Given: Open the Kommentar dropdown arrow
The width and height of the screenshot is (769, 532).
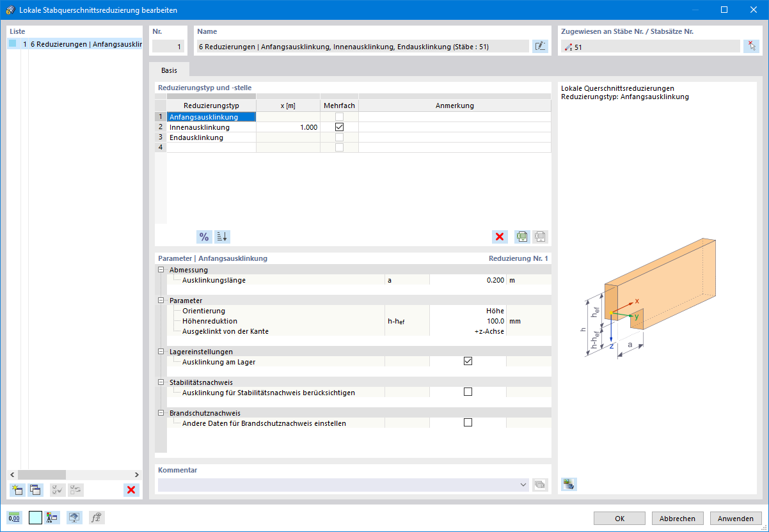Looking at the screenshot, I should tap(524, 485).
